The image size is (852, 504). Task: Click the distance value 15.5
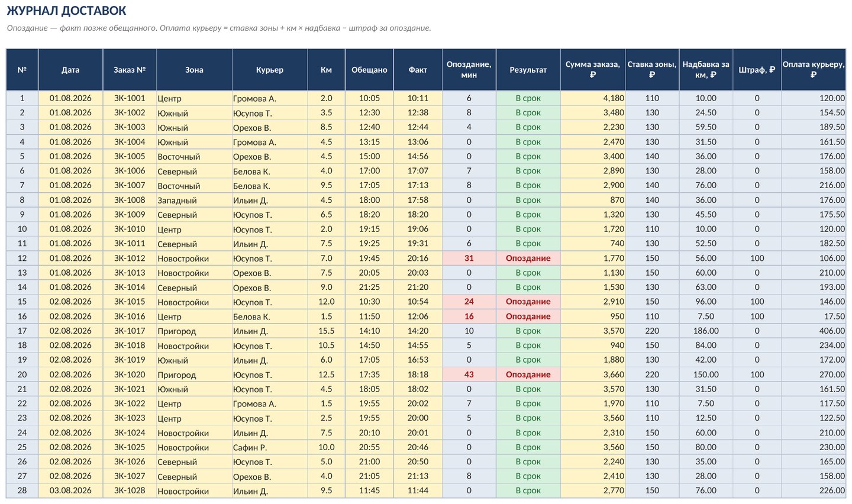click(x=326, y=331)
